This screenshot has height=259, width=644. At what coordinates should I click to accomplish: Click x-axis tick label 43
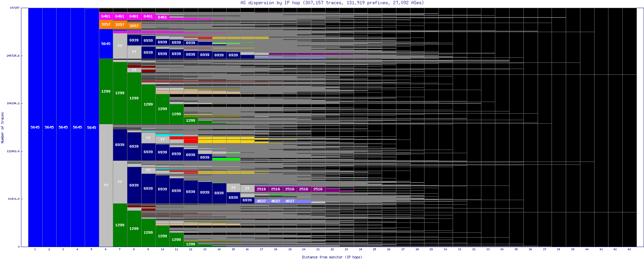[629, 249]
